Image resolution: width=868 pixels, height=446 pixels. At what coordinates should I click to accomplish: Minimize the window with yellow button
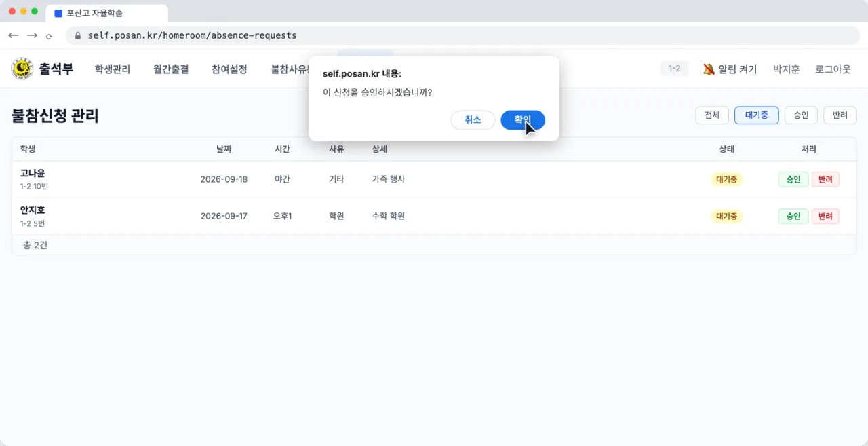coord(24,12)
